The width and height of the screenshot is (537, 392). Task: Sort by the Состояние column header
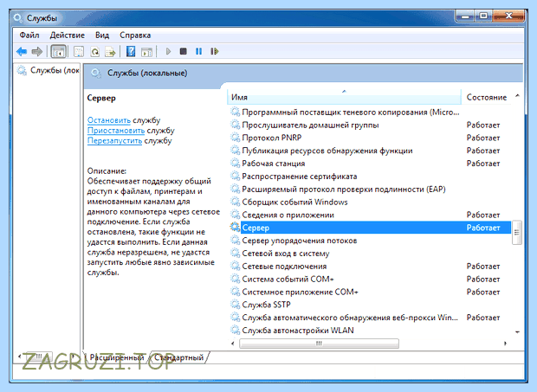click(487, 97)
